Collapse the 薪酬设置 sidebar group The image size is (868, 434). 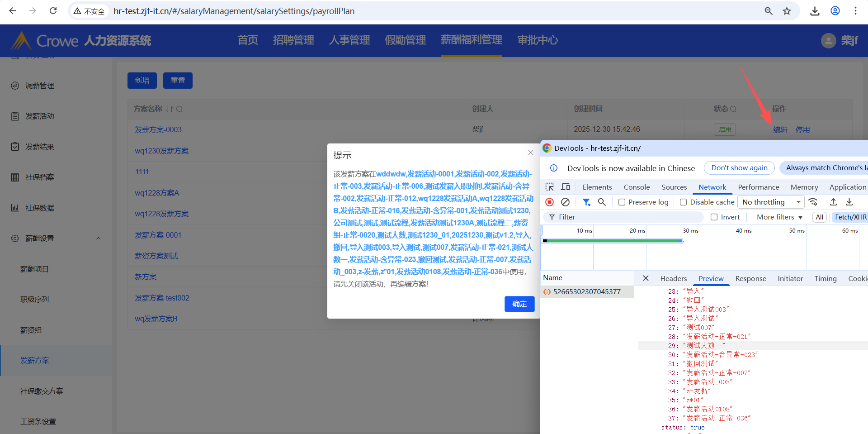coord(98,238)
